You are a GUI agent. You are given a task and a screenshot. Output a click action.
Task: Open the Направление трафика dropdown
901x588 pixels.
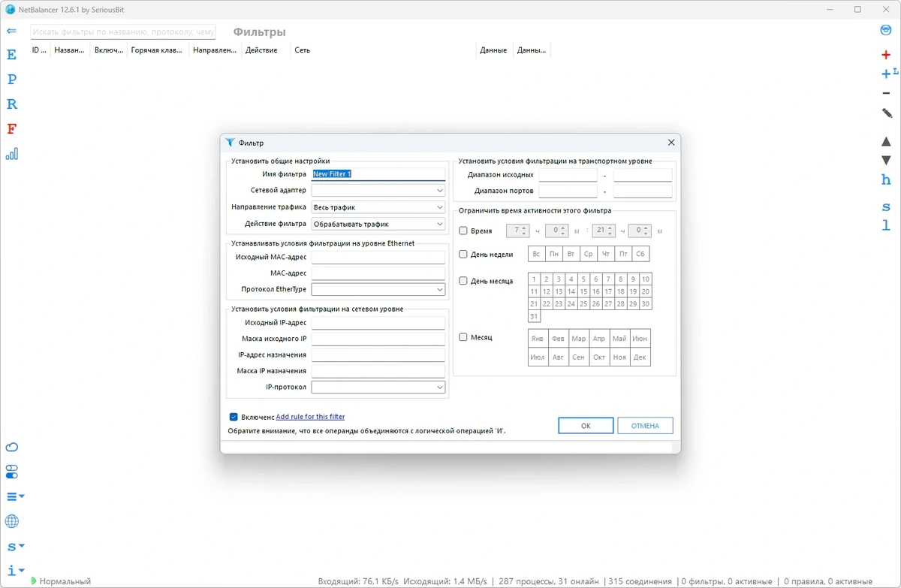(x=378, y=207)
